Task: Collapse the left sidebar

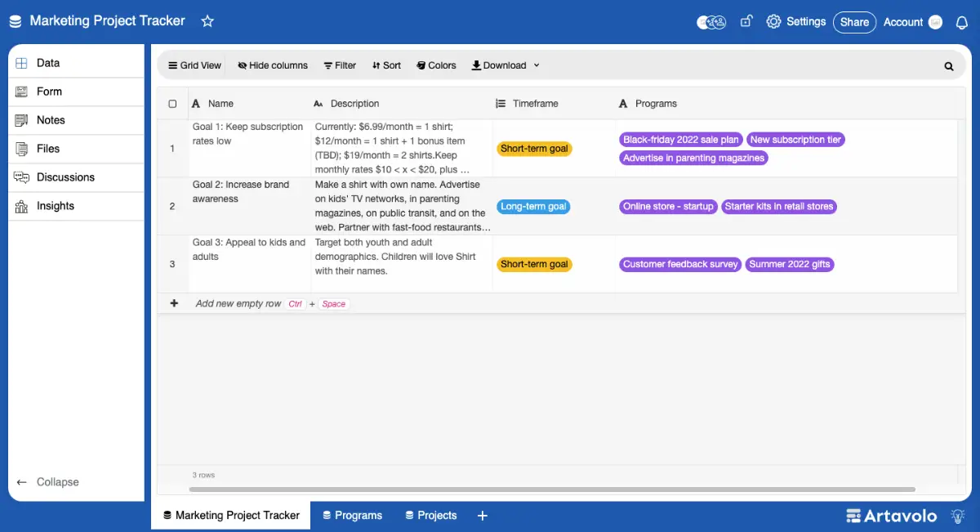Action: click(x=49, y=482)
